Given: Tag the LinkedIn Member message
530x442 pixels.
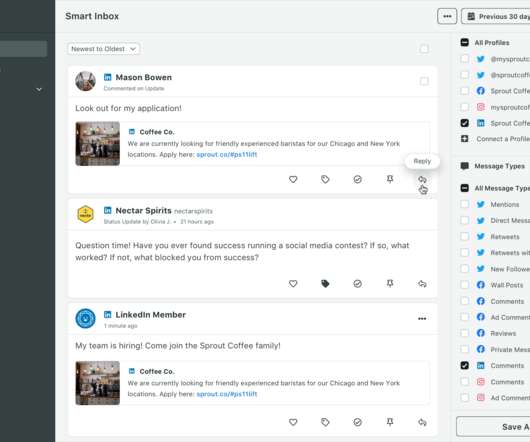Looking at the screenshot, I should (x=325, y=422).
